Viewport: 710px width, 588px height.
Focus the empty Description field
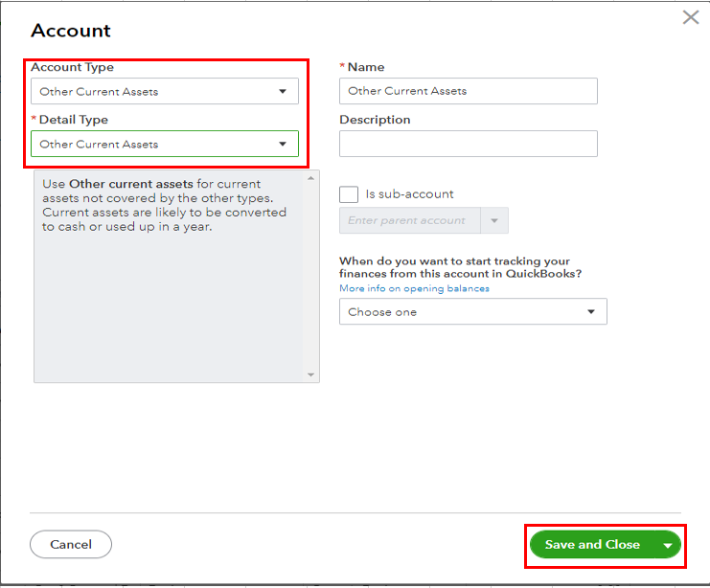[x=468, y=144]
